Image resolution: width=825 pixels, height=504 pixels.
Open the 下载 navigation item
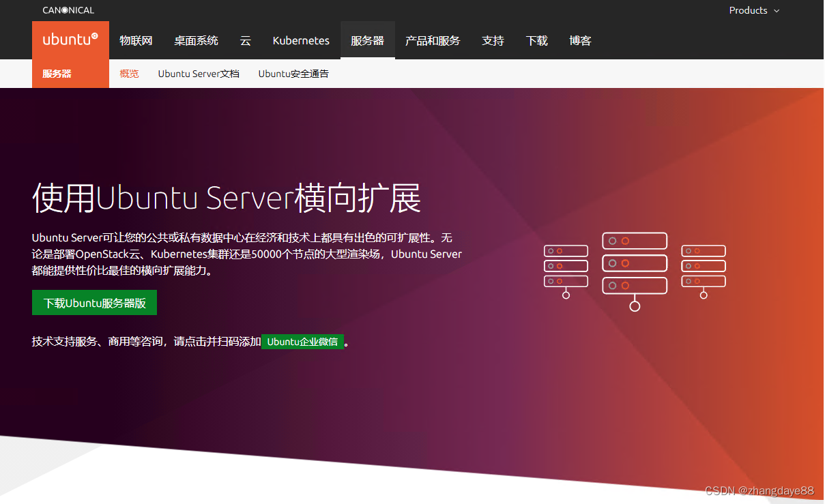coord(537,41)
